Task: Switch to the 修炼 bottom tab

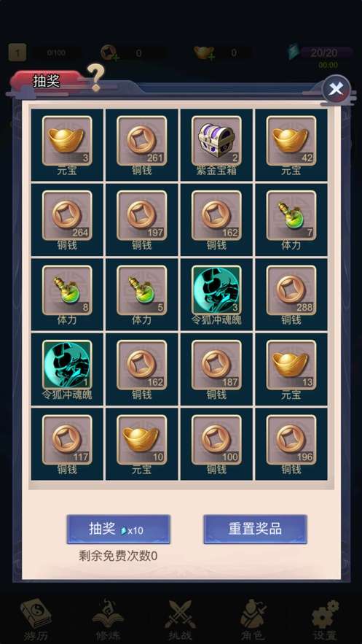Action: click(x=109, y=620)
